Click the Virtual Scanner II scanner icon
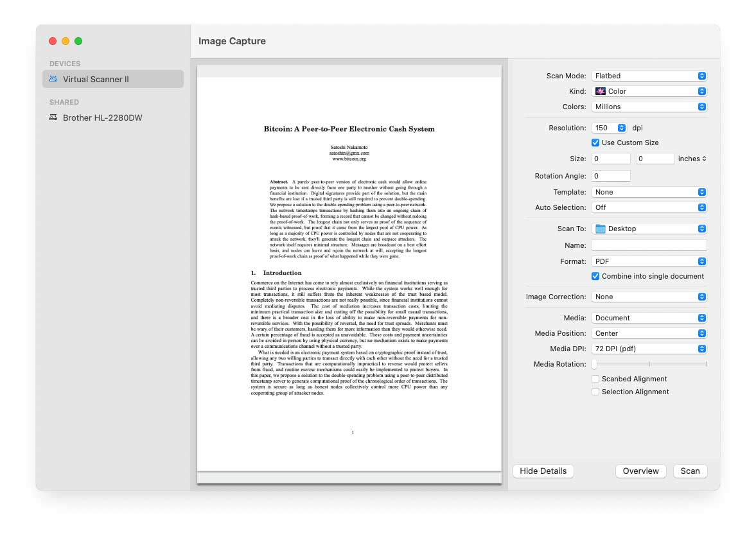Viewport: 756px width, 538px height. [53, 78]
